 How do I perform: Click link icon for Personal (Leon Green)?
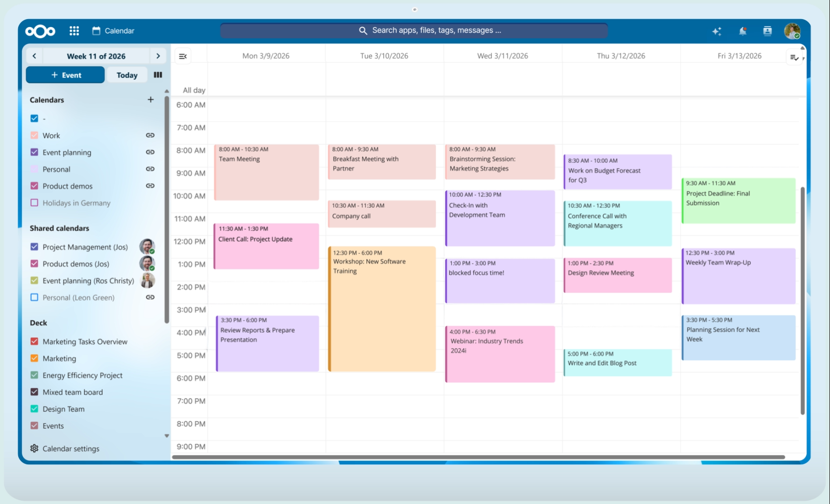[150, 297]
